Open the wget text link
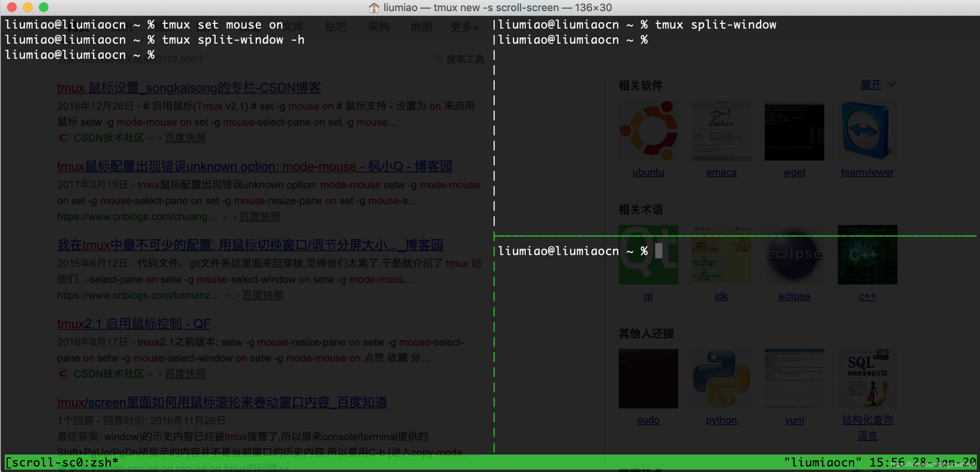Image resolution: width=980 pixels, height=472 pixels. coord(795,172)
